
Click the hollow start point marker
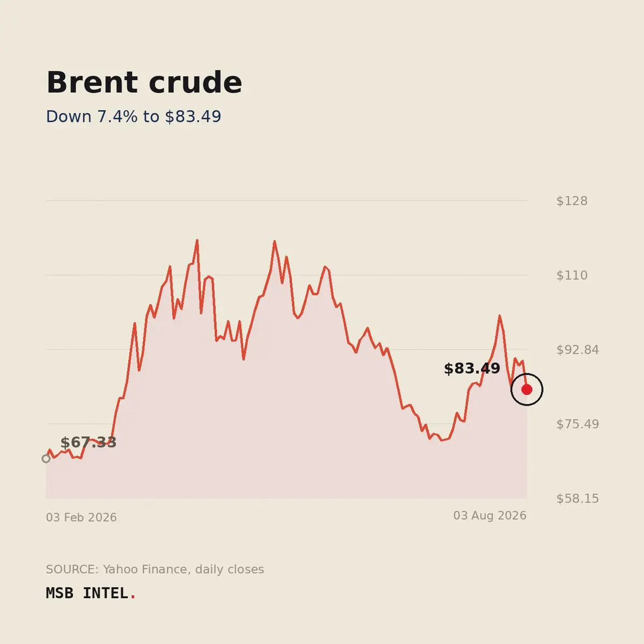point(46,458)
